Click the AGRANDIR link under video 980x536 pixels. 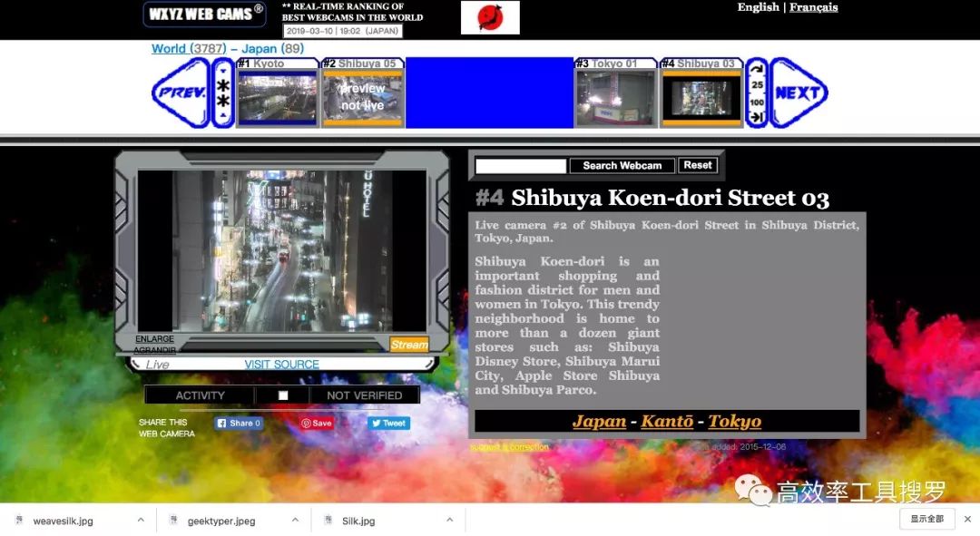pyautogui.click(x=154, y=350)
